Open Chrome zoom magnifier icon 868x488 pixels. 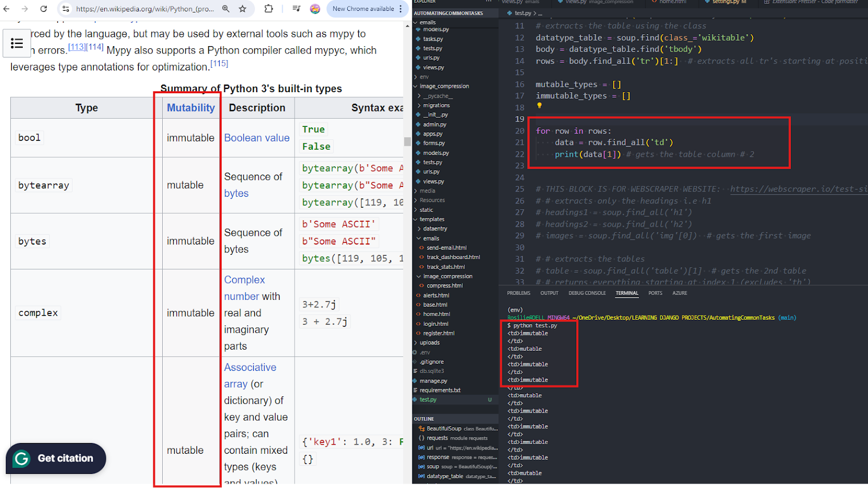[x=226, y=9]
